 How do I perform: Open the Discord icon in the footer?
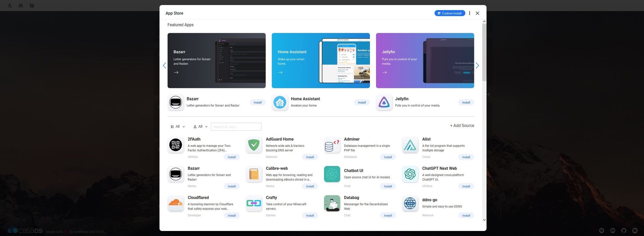(612, 231)
